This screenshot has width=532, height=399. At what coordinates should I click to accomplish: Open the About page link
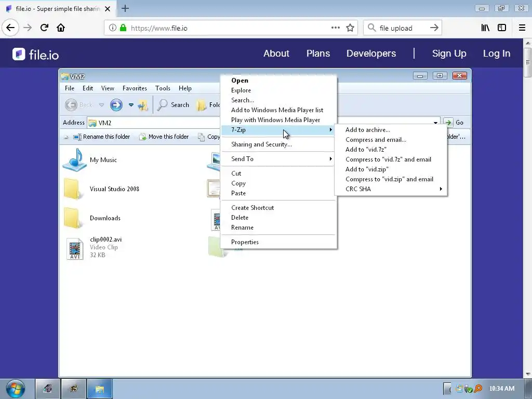click(x=276, y=54)
